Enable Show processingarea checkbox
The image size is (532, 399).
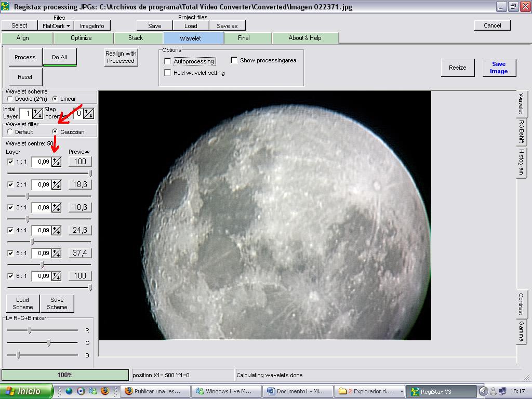click(x=234, y=60)
